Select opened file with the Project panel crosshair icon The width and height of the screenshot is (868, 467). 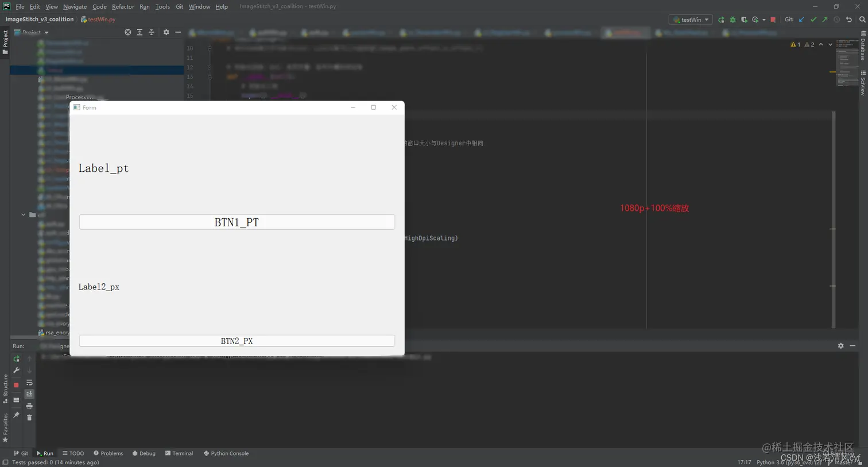click(128, 32)
